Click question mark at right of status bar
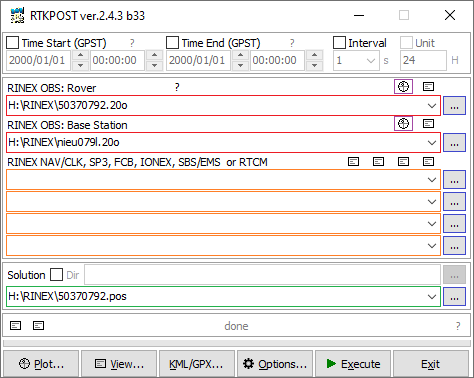Viewport: 474px width, 378px height. (458, 326)
